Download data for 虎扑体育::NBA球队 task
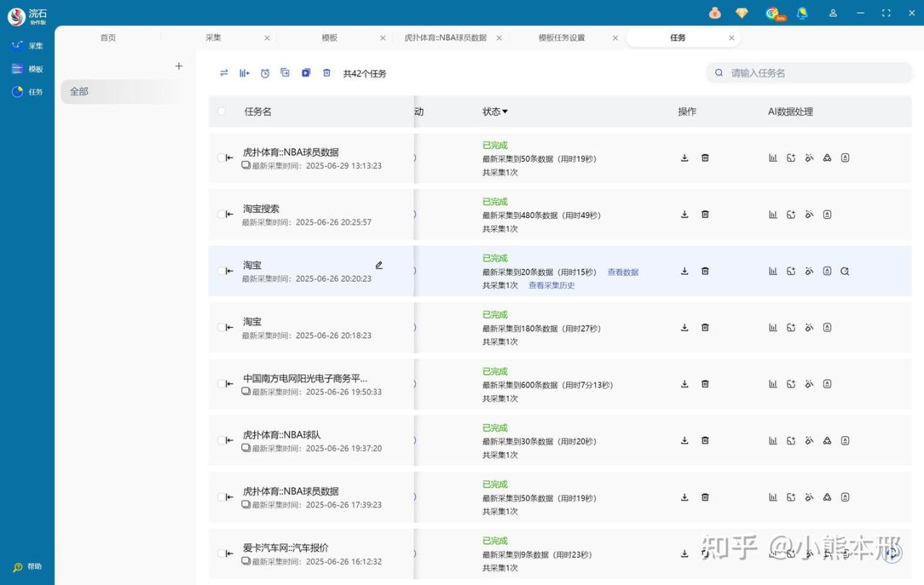The image size is (924, 585). click(x=684, y=441)
